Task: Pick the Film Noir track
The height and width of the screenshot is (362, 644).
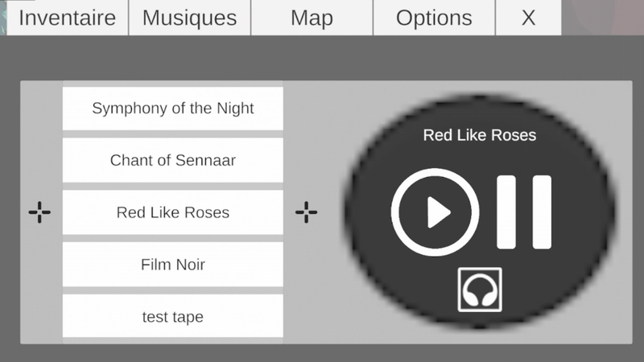Action: [173, 265]
